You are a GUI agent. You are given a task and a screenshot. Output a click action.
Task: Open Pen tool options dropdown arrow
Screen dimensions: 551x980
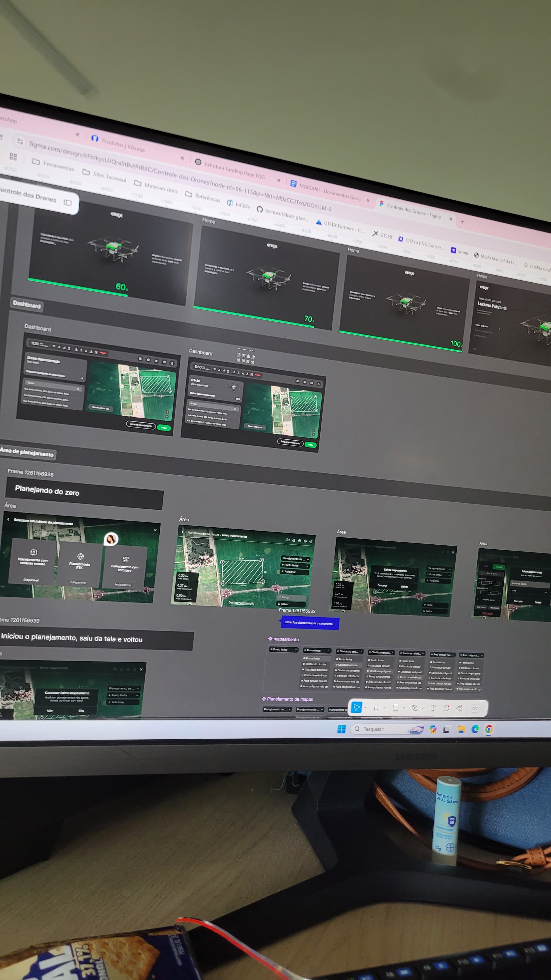[x=423, y=708]
